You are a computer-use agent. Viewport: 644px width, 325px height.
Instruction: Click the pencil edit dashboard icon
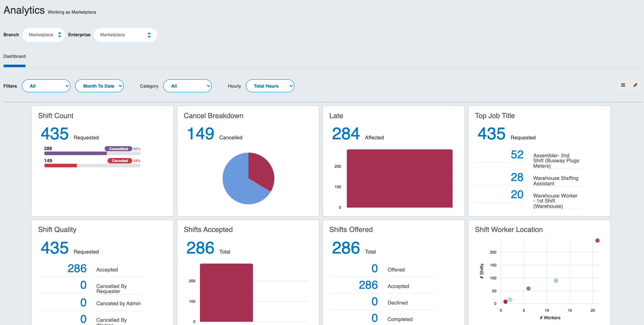[635, 85]
